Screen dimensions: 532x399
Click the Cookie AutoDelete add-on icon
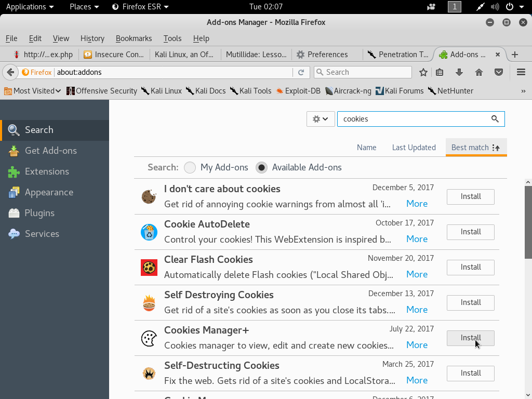coord(149,232)
